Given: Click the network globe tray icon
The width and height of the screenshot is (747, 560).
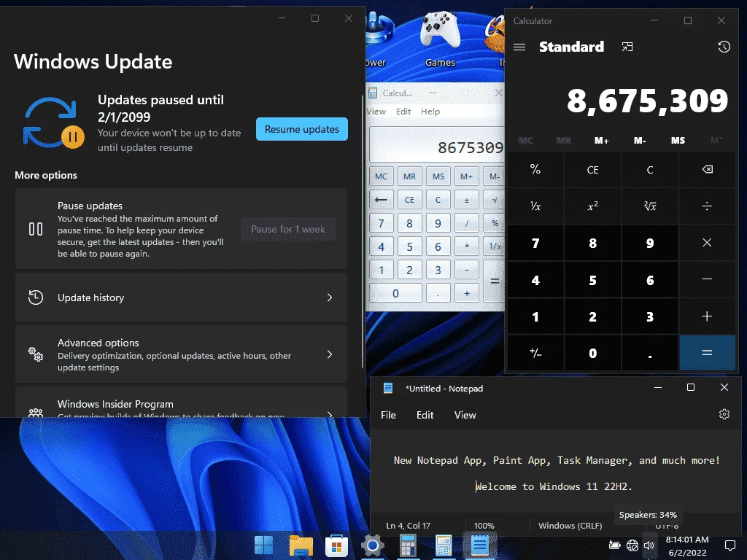Looking at the screenshot, I should click(x=632, y=545).
